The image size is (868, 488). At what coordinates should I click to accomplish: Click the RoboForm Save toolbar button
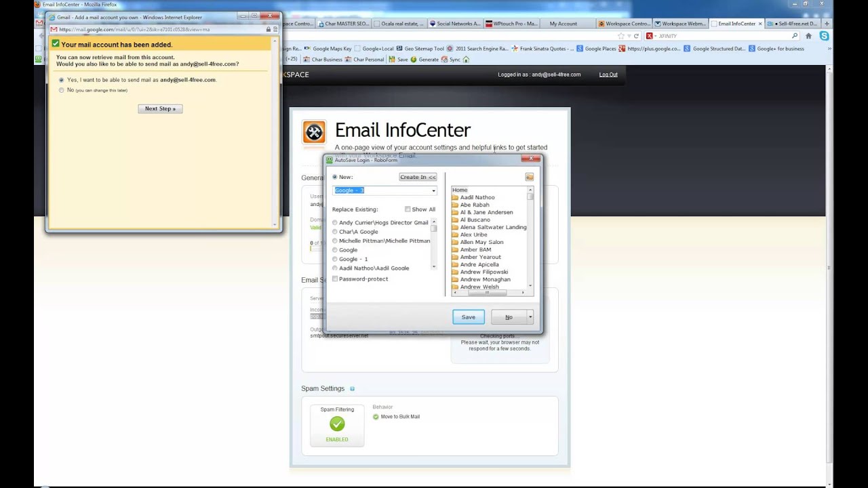point(398,59)
